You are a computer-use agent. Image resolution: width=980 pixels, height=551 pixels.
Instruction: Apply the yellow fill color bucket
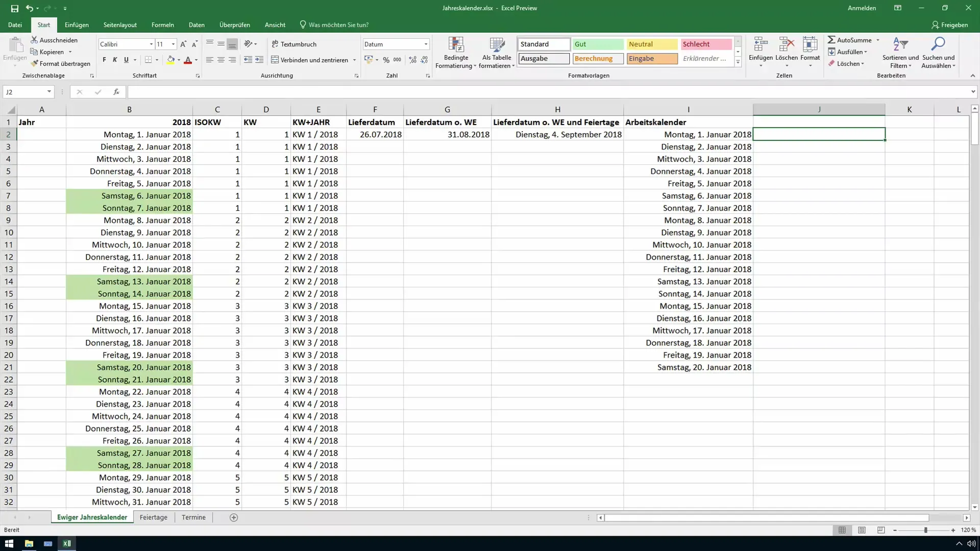tap(171, 60)
